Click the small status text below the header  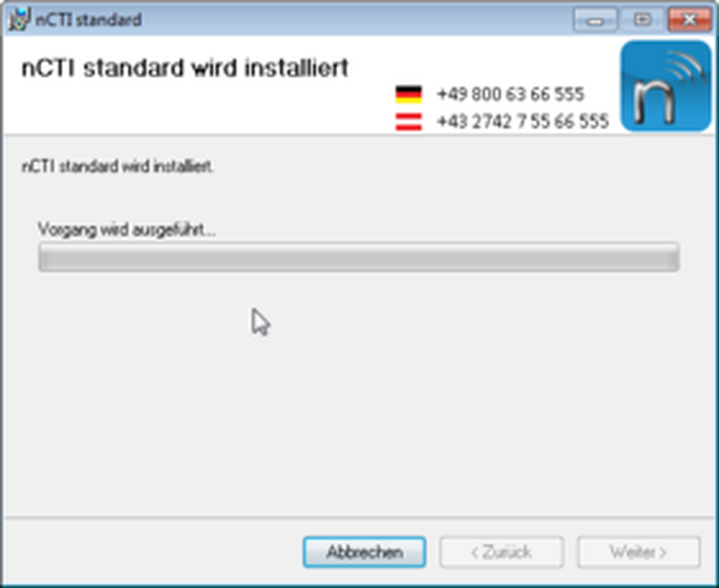[118, 167]
